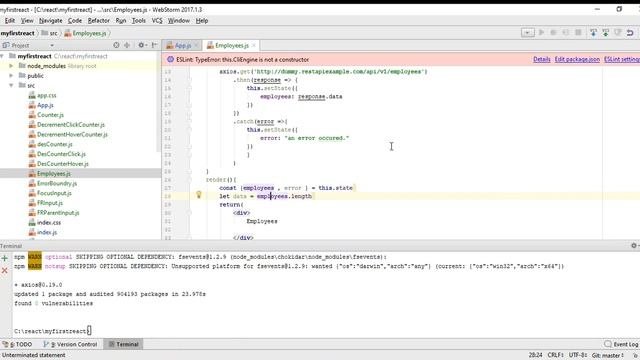Click the ESLint settings link
Screen dimensions: 640x360
point(622,59)
